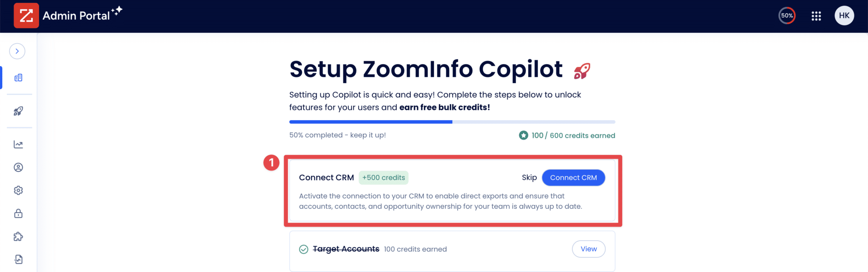868x272 pixels.
Task: Open the settings gear icon
Action: click(18, 190)
